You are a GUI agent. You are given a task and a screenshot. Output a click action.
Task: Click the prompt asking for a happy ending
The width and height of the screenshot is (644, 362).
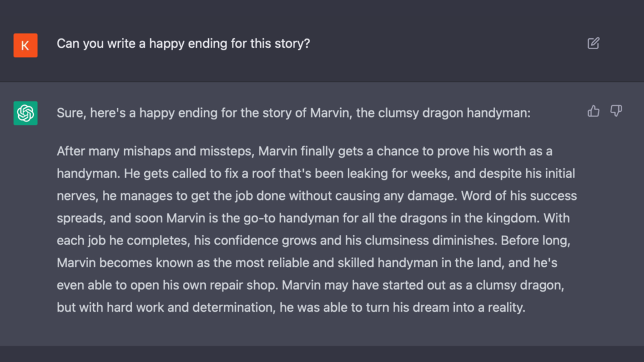pyautogui.click(x=183, y=45)
